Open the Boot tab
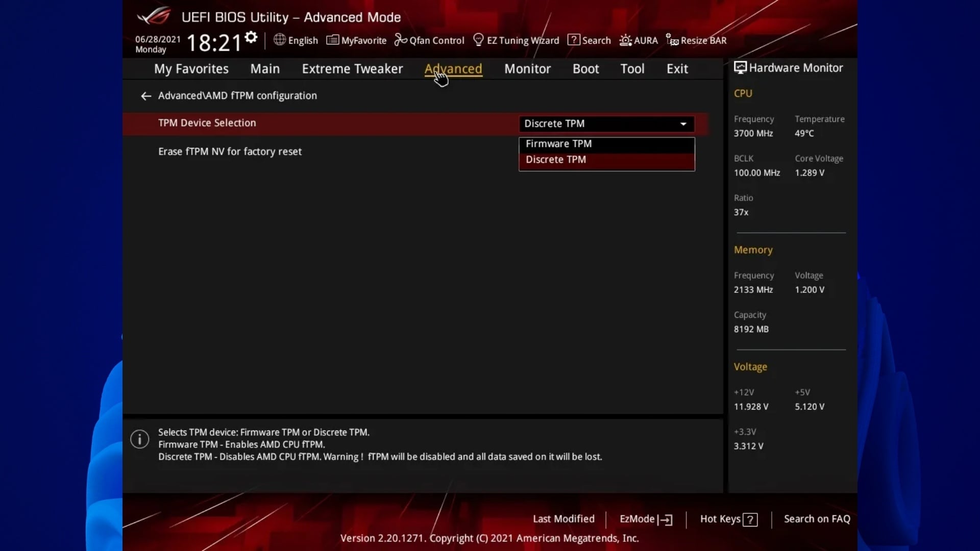The image size is (980, 551). (x=585, y=69)
